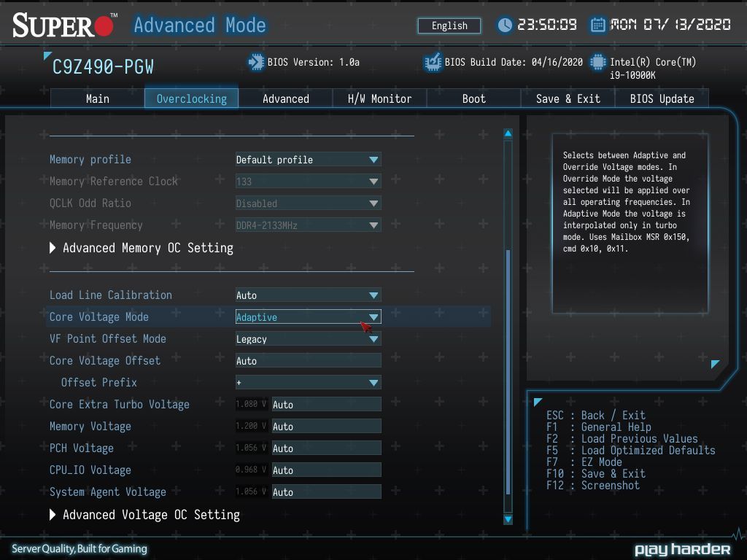Click the calendar icon beside the date
Image resolution: width=747 pixels, height=560 pixels.
pos(597,25)
